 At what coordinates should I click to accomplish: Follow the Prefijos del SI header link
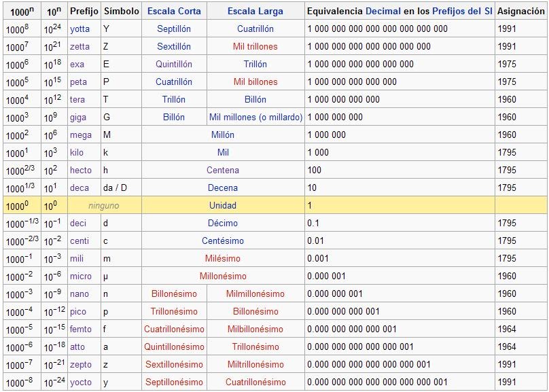[463, 11]
